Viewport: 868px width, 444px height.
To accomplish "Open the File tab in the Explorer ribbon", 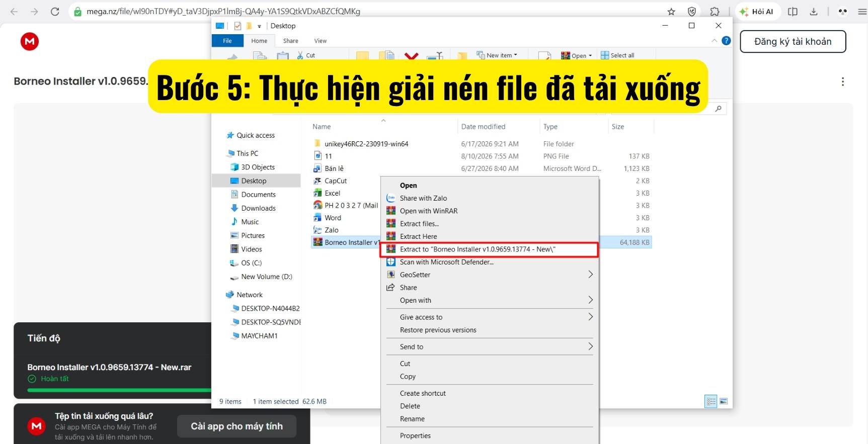I will tap(227, 41).
